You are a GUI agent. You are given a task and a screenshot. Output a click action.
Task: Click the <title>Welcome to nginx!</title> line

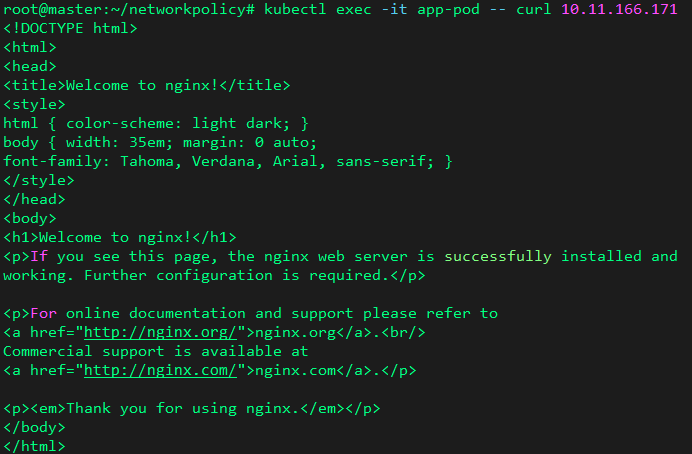click(x=147, y=85)
